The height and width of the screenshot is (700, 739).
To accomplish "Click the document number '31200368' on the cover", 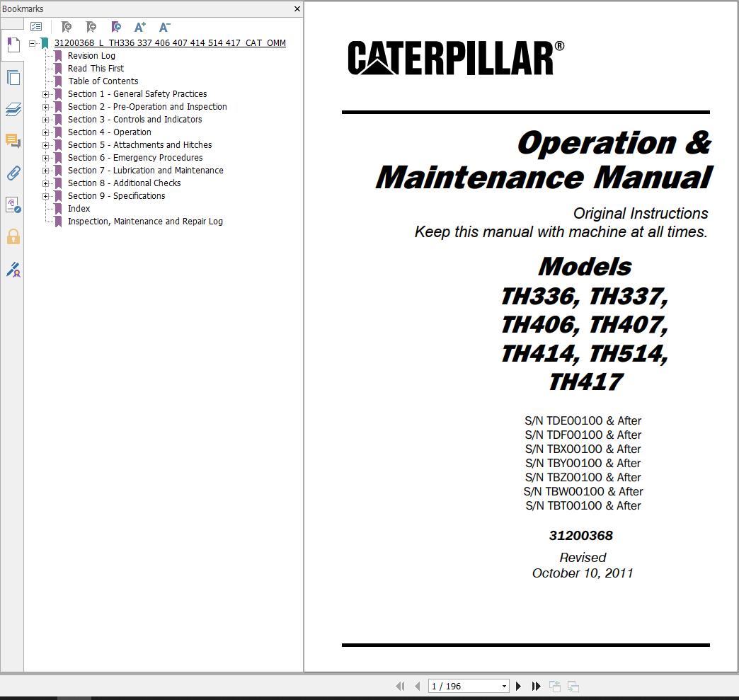I will 581,536.
